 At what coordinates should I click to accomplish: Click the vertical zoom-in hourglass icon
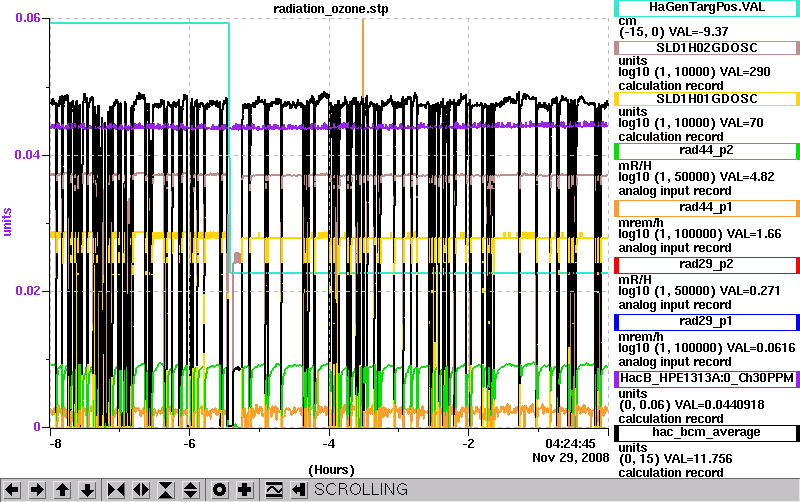166,490
